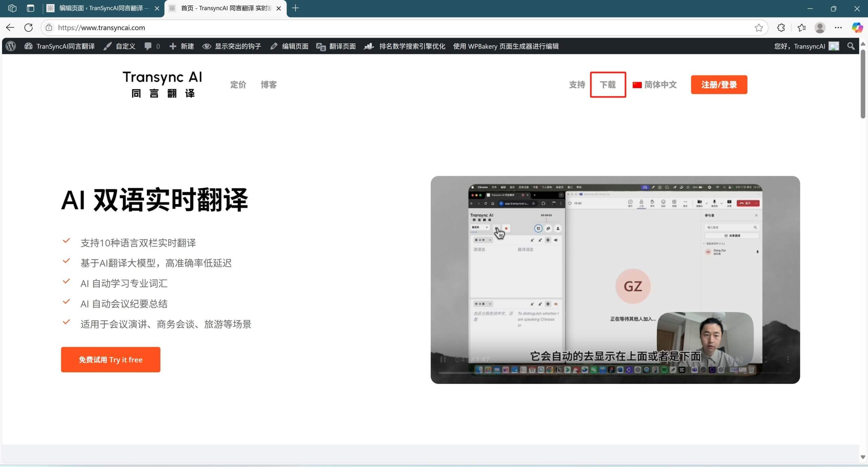
Task: Open 支持 support link
Action: coord(577,85)
